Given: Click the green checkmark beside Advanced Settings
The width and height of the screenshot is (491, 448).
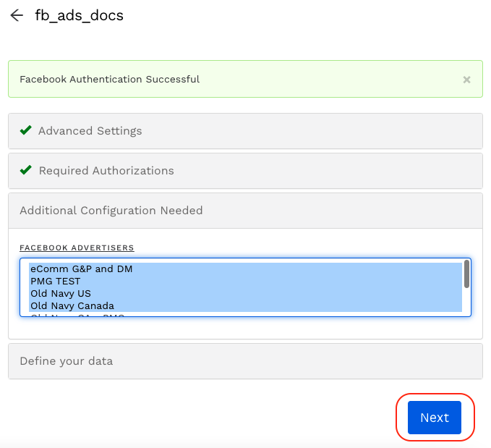Looking at the screenshot, I should tap(26, 131).
